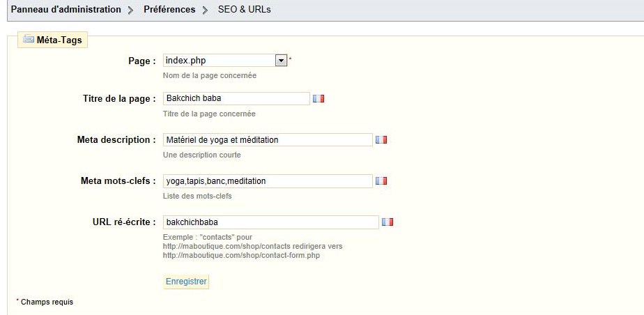Select the index.php page combo box
644x315 pixels.
(x=224, y=61)
